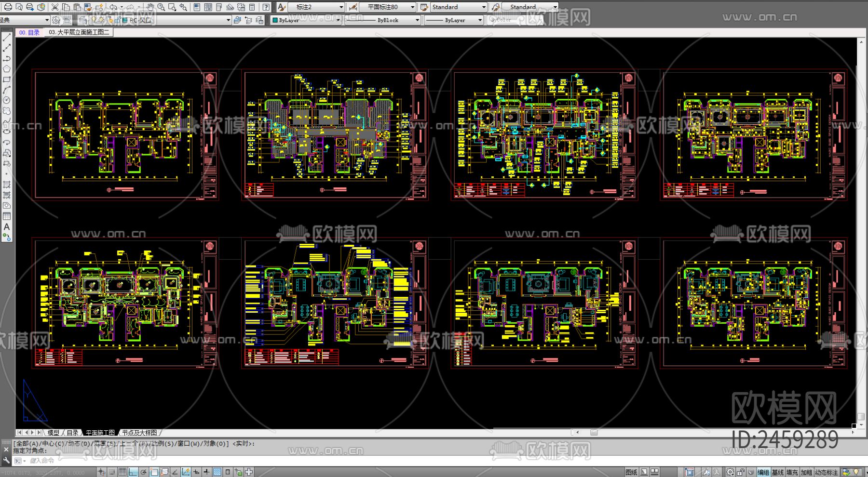Open the Standard multileader style dropdown

(530, 7)
